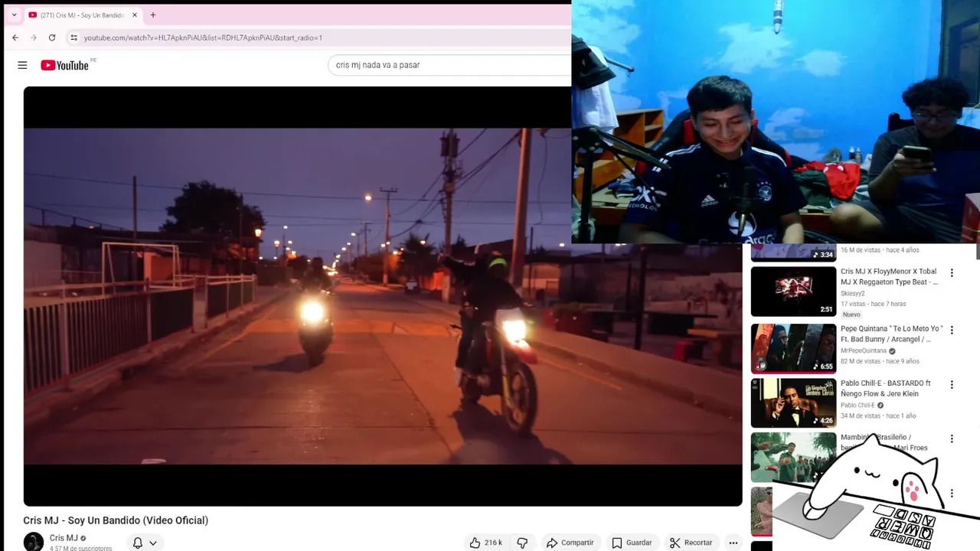
Task: Click the Guardar save button
Action: [x=632, y=543]
